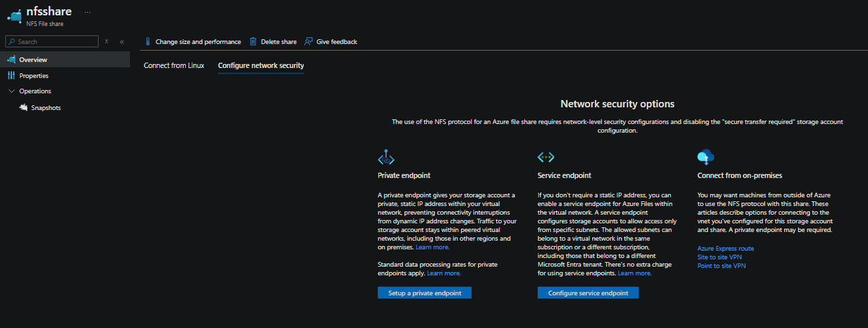Click Setup a private endpoint button

tap(424, 293)
